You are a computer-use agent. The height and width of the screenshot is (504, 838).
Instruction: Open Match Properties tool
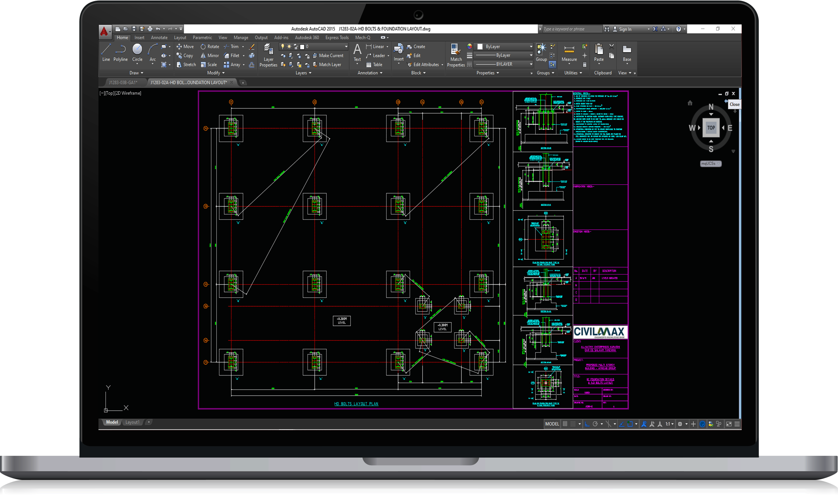pos(456,55)
